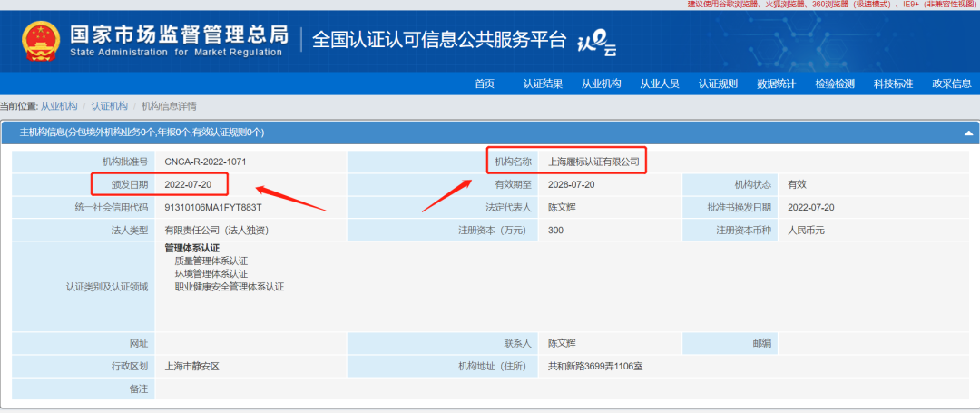Click the 管理体系认证 bold heading
This screenshot has height=413, width=980.
coord(192,248)
